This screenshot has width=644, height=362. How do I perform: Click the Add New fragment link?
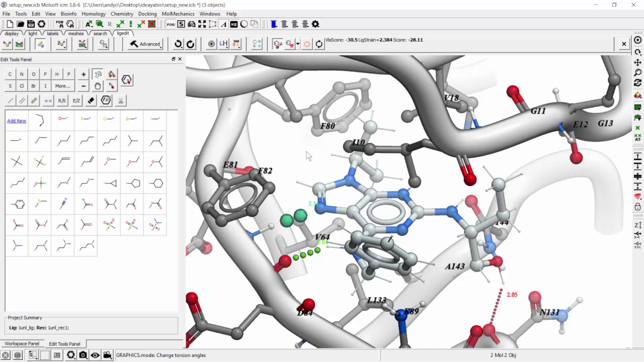(x=17, y=121)
